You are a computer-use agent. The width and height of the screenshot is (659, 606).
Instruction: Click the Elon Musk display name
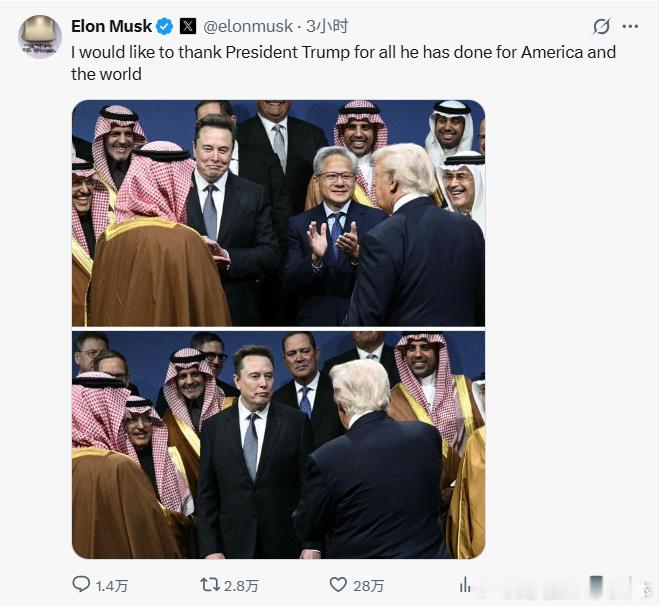111,26
